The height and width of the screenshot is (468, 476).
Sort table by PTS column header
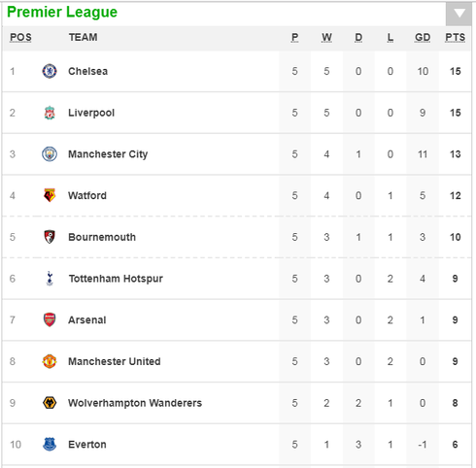point(455,37)
